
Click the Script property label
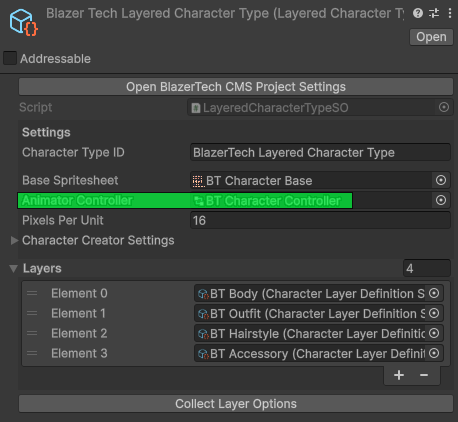coord(36,107)
